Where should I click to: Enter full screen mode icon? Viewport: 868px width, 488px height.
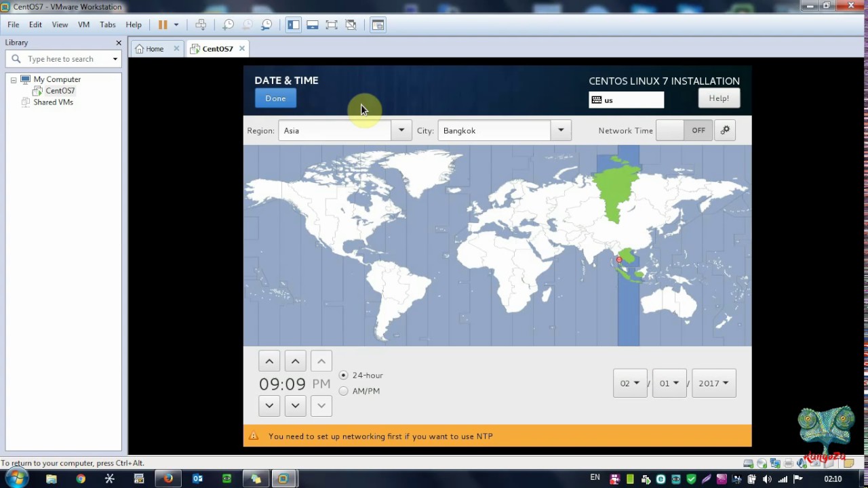332,24
